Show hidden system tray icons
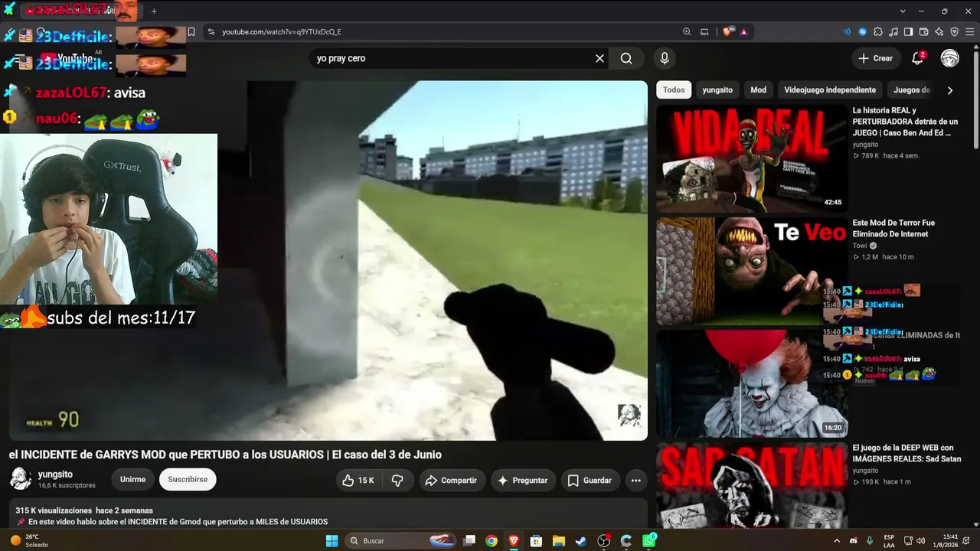This screenshot has width=980, height=551. click(837, 541)
